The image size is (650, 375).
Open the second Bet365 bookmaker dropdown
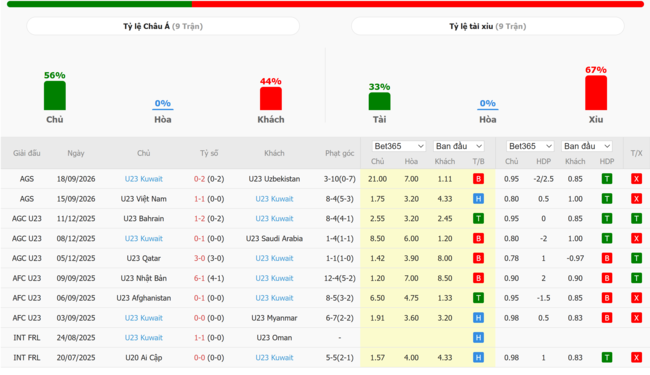(x=530, y=146)
